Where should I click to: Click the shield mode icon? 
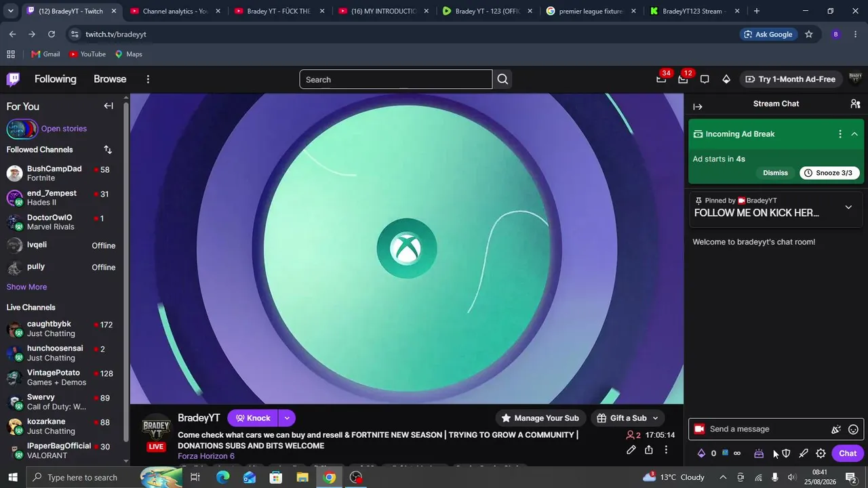pos(786,453)
